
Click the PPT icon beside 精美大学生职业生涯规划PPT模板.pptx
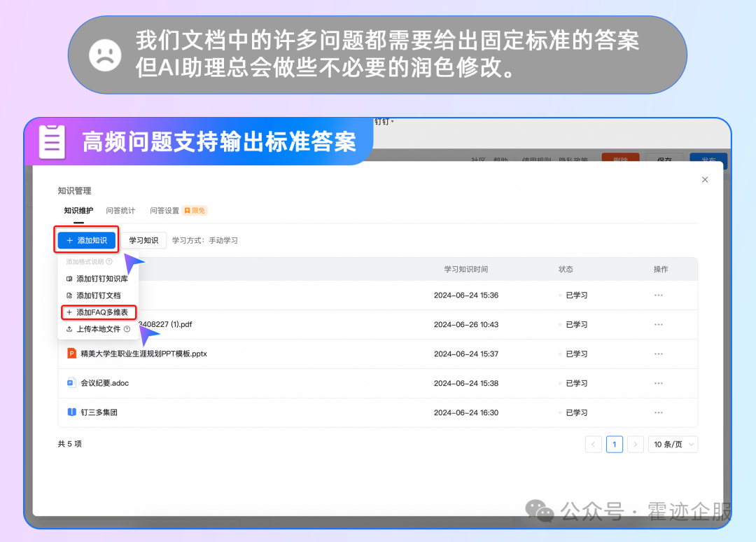coord(71,354)
